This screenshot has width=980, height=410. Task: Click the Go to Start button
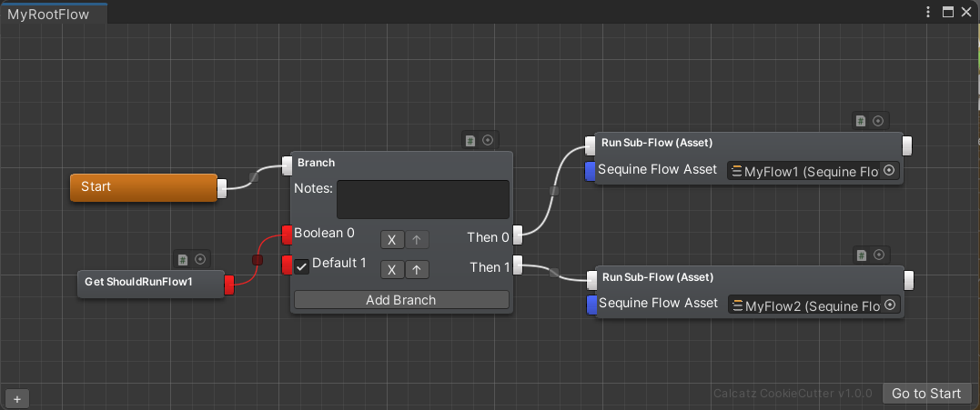(x=926, y=393)
